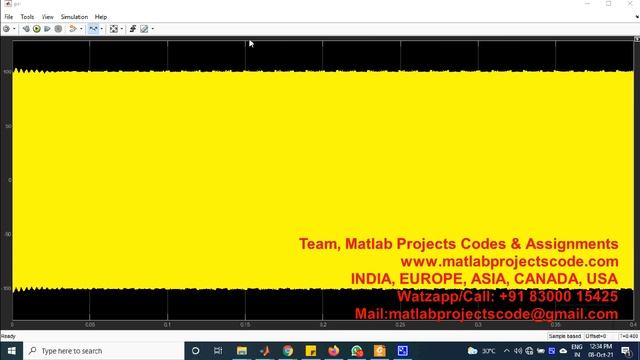Click the Offset=0 status entry
Viewport: 640px width, 360px height.
coord(596,336)
